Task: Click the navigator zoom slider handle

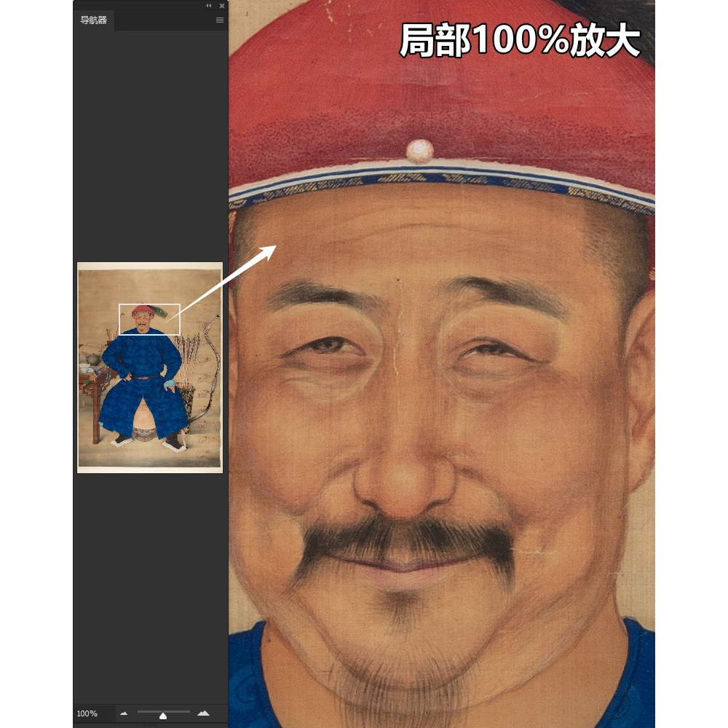Action: tap(163, 716)
